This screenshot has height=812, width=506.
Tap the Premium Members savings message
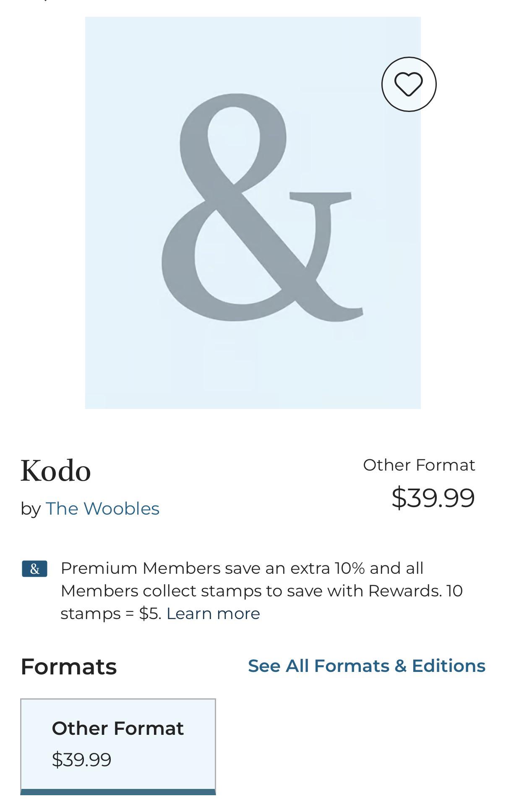pyautogui.click(x=261, y=591)
